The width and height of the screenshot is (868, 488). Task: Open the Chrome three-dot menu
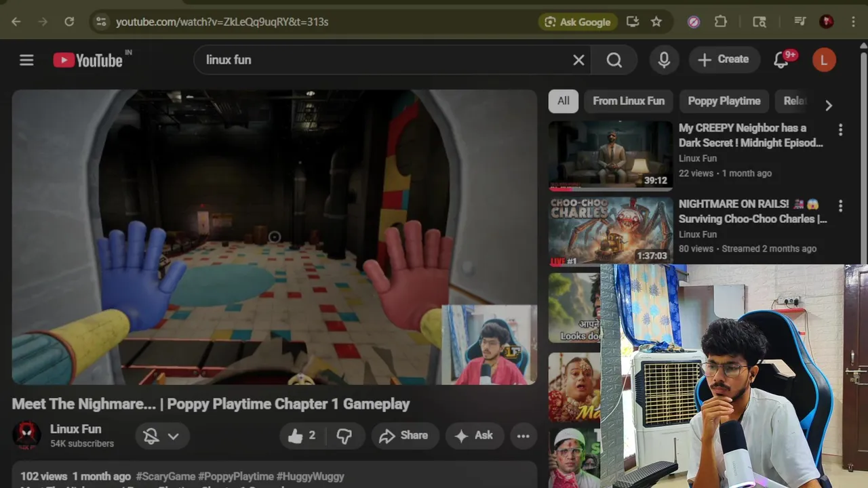[853, 22]
